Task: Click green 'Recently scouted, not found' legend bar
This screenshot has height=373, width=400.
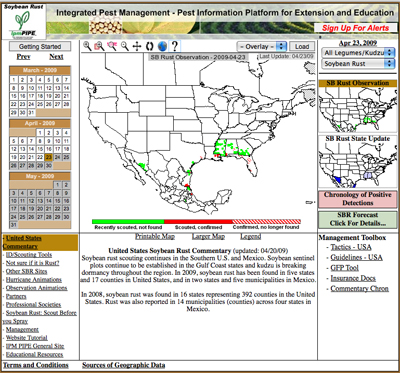Action: tap(128, 221)
